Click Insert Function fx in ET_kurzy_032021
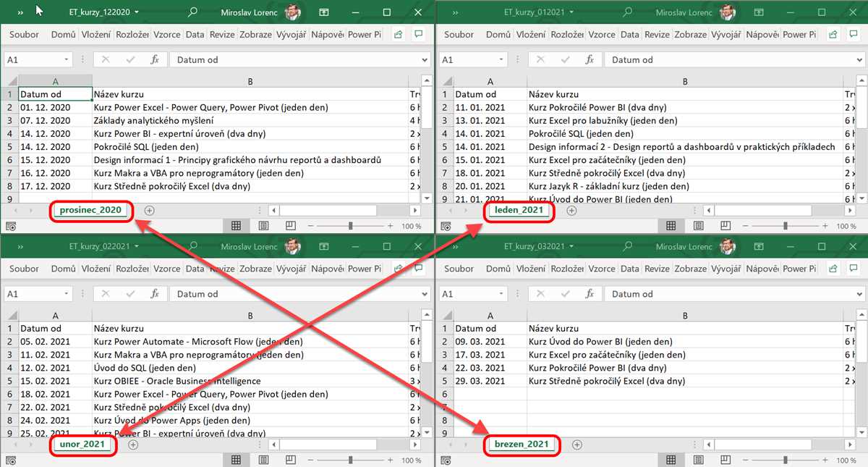This screenshot has height=467, width=868. (590, 294)
